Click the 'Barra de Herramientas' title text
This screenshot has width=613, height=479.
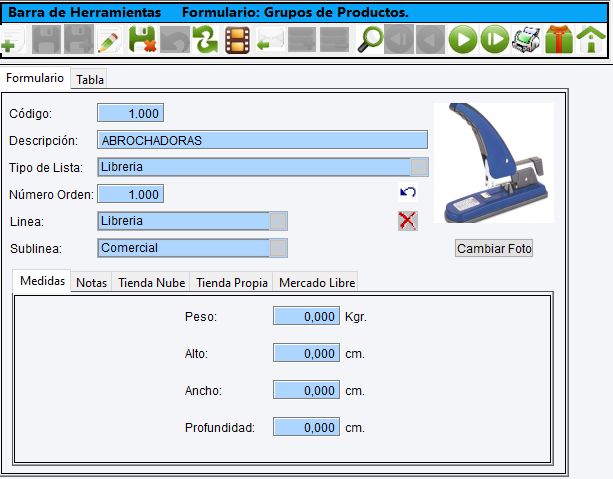click(x=84, y=13)
